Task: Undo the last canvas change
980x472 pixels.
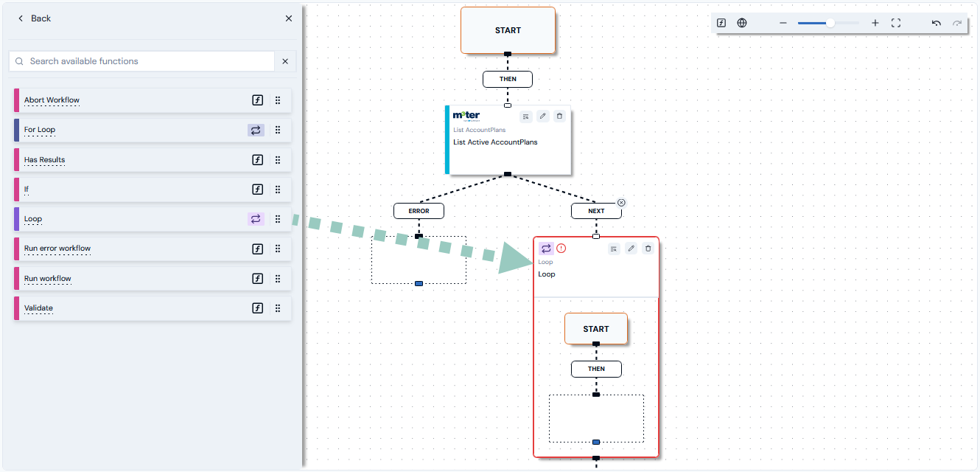Action: point(937,23)
